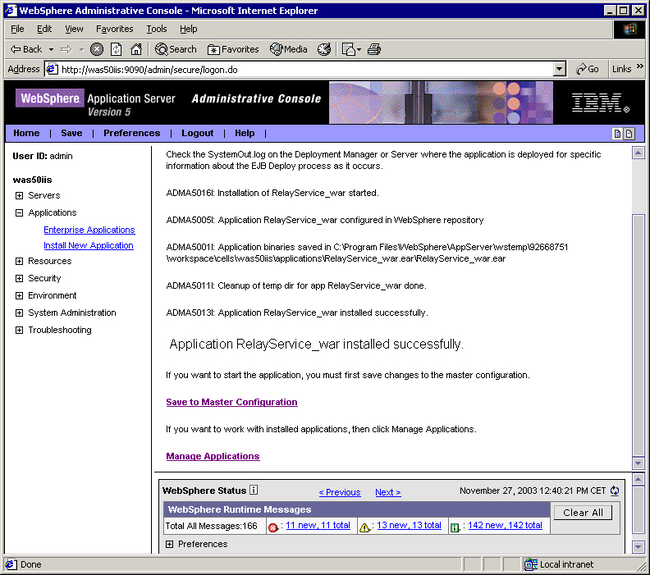Open the History icon in toolbar
This screenshot has width=650, height=575.
coord(324,49)
